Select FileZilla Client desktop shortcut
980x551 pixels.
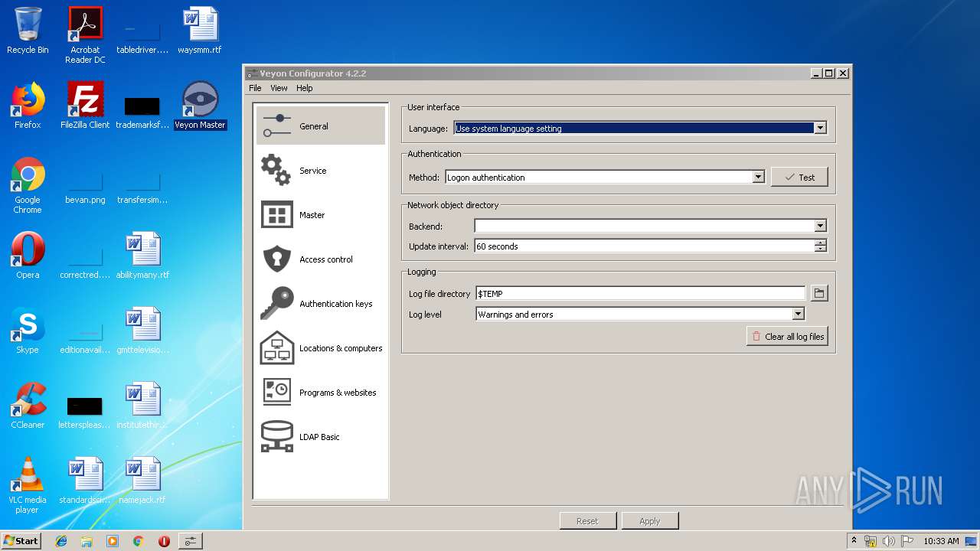[x=85, y=106]
